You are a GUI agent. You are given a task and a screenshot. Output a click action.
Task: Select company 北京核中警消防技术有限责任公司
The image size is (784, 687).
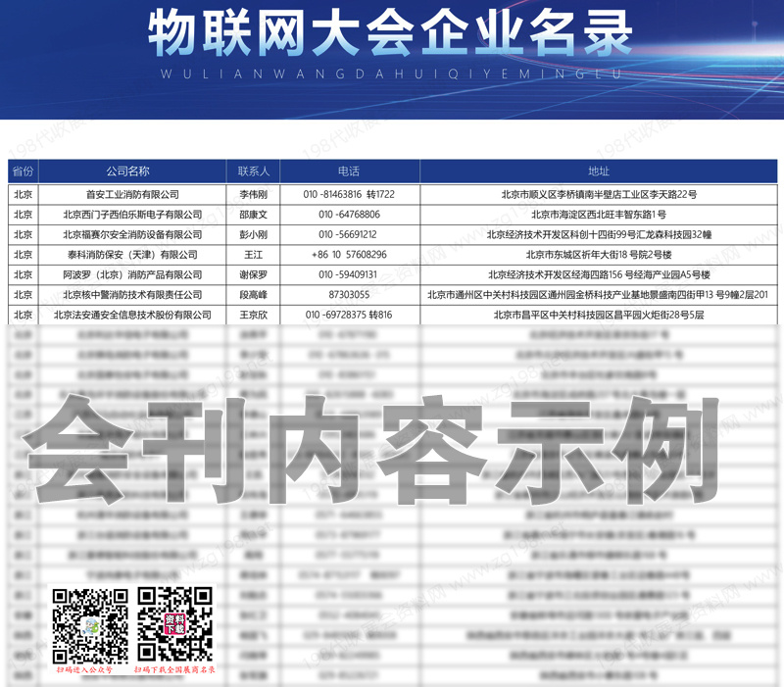(x=132, y=295)
